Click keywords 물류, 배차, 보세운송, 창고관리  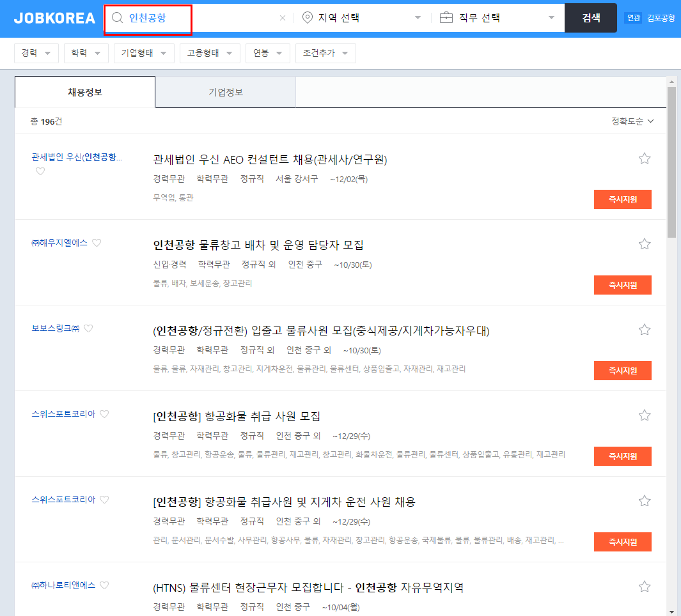click(203, 283)
